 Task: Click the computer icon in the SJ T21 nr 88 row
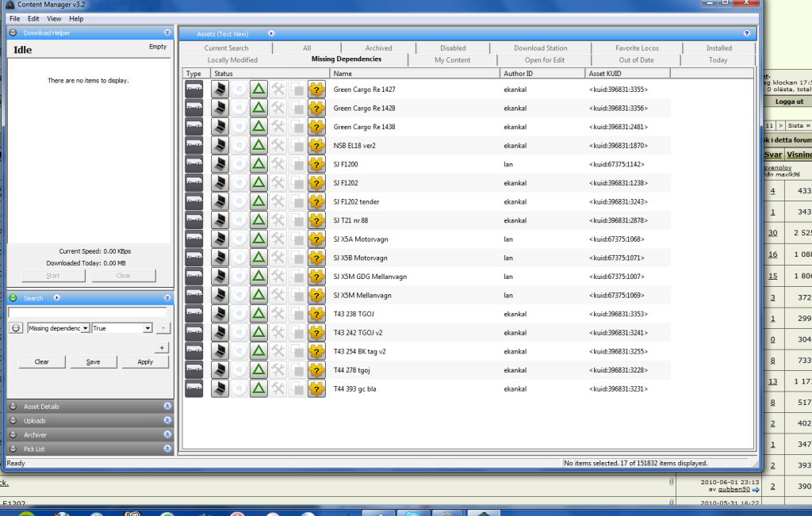point(220,220)
